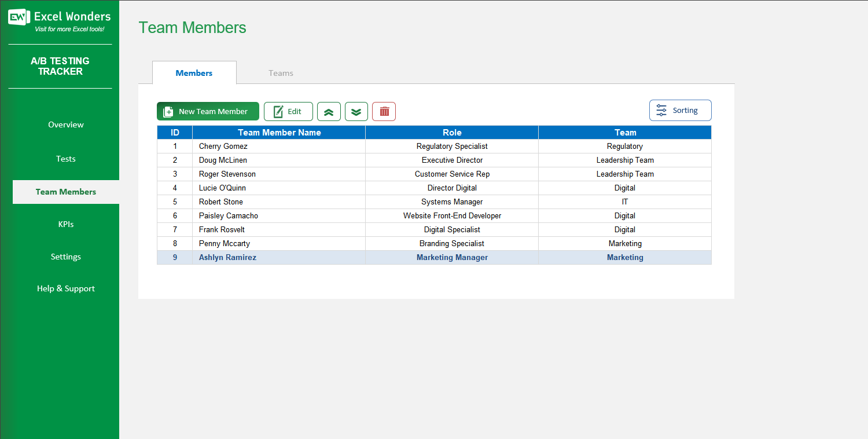Click the double-chevron down icon

[356, 111]
